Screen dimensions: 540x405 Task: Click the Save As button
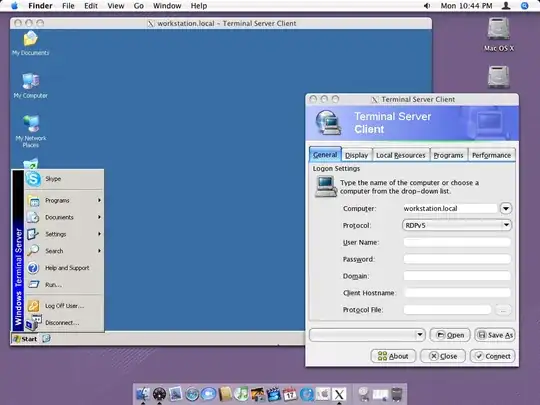pyautogui.click(x=495, y=335)
